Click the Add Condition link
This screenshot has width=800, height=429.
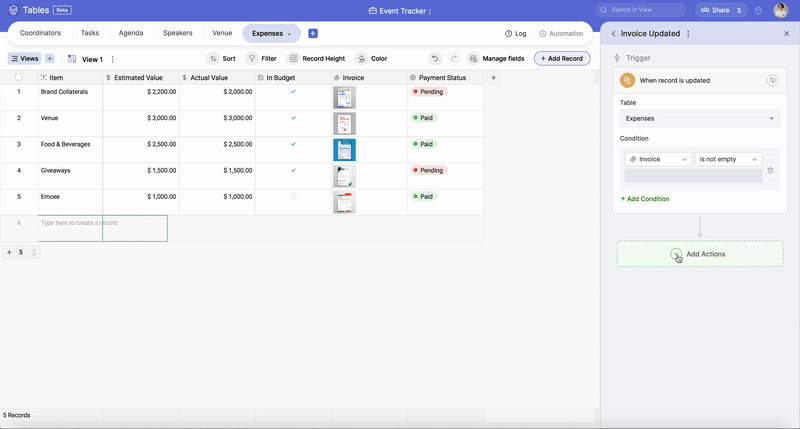coord(645,199)
